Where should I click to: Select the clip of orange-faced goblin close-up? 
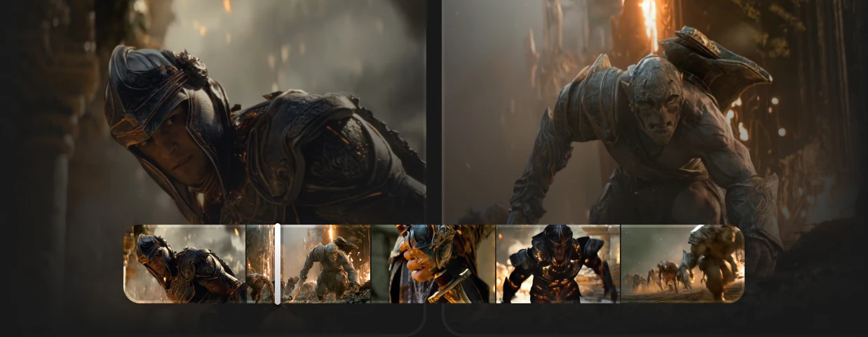[433, 264]
